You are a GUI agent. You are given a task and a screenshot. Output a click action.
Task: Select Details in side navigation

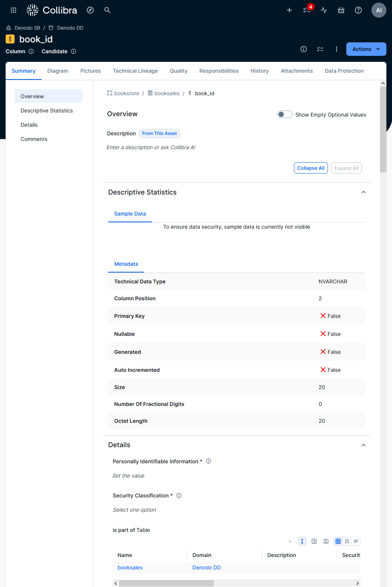[48, 125]
